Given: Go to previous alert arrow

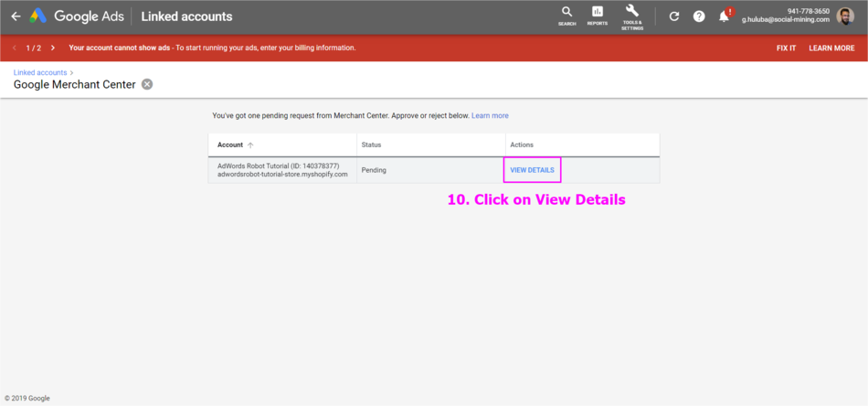Looking at the screenshot, I should click(x=15, y=48).
